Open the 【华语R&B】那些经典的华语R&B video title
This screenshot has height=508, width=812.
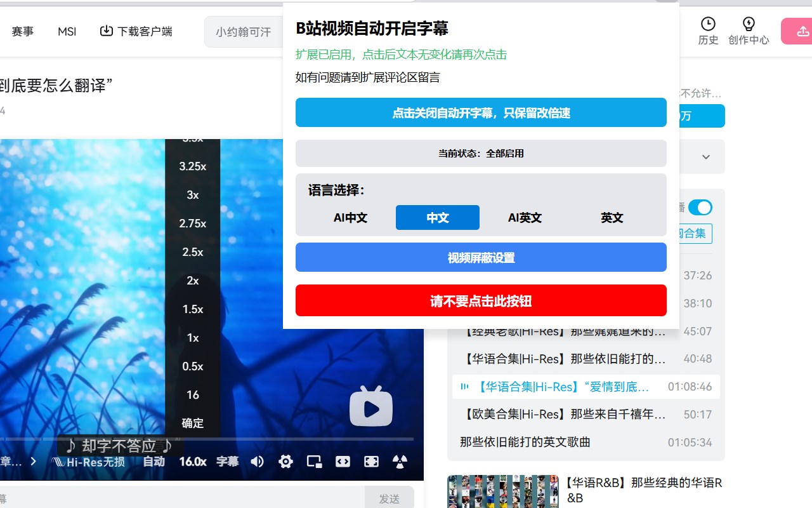(643, 490)
